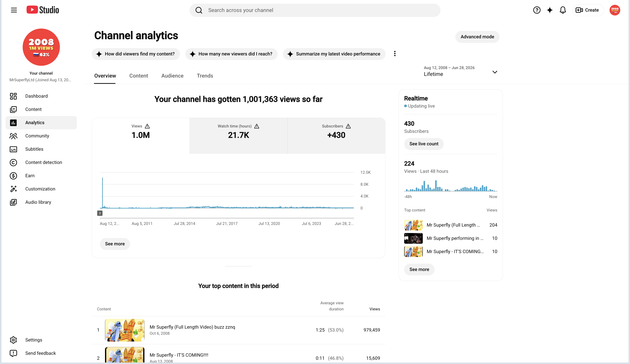Click the Customization magic wand icon
The height and width of the screenshot is (364, 630).
coord(13,189)
